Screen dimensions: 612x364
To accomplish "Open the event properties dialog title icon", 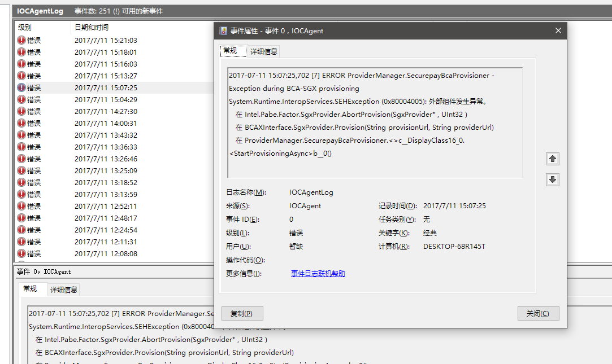I will click(x=223, y=31).
